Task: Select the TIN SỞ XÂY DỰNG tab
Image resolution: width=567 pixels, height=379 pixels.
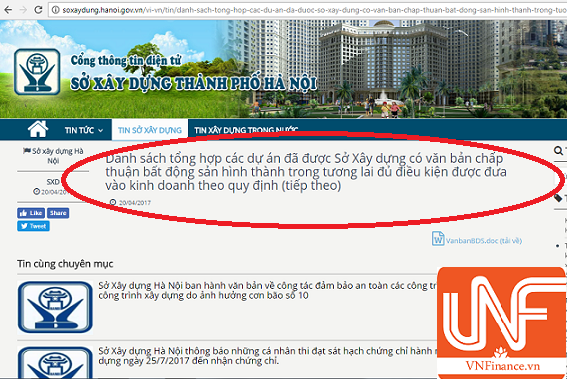Action: (150, 130)
